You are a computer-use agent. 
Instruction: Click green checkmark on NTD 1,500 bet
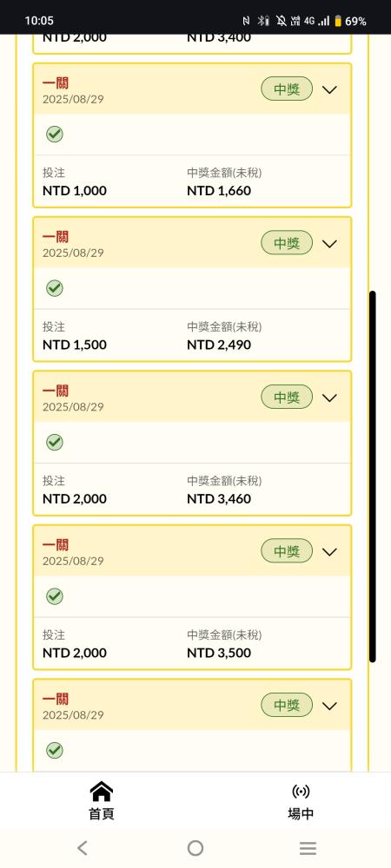coord(54,288)
